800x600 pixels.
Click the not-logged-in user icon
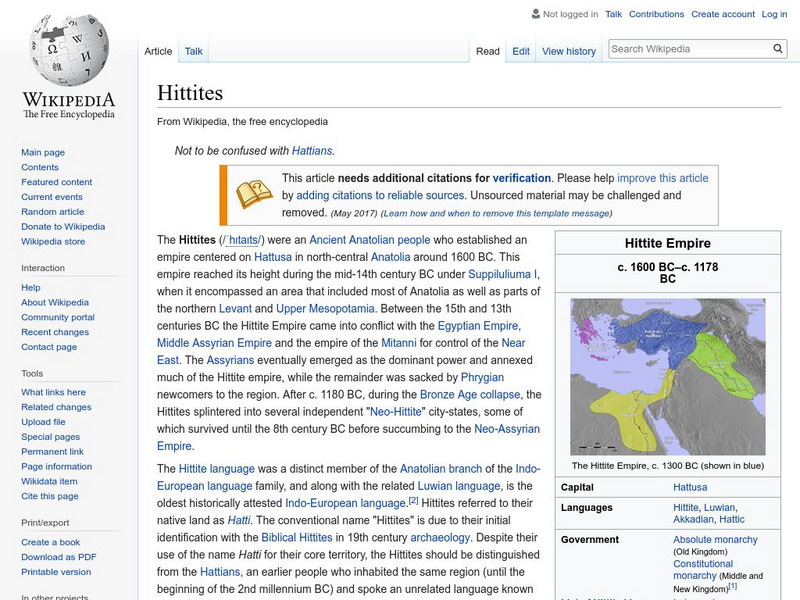click(536, 14)
